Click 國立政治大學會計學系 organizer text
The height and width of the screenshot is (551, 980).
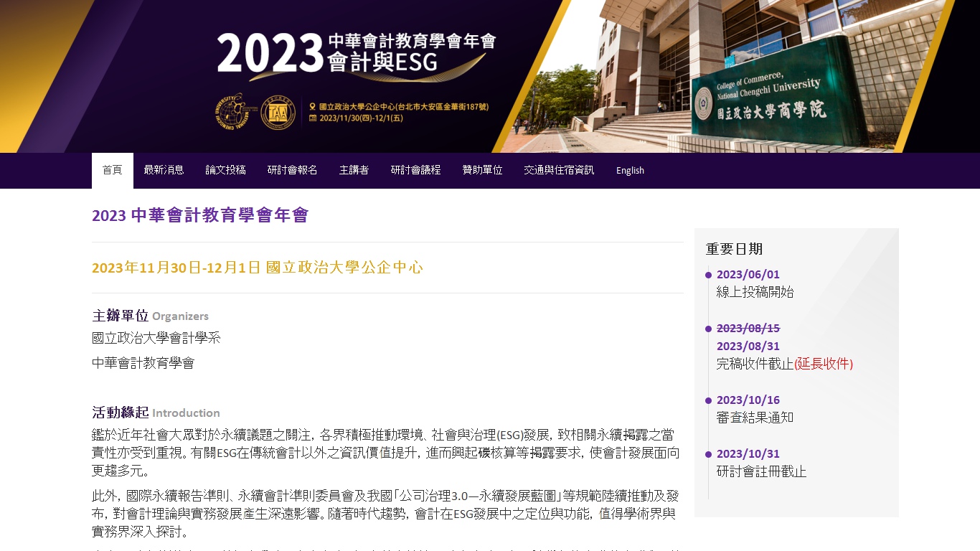156,338
